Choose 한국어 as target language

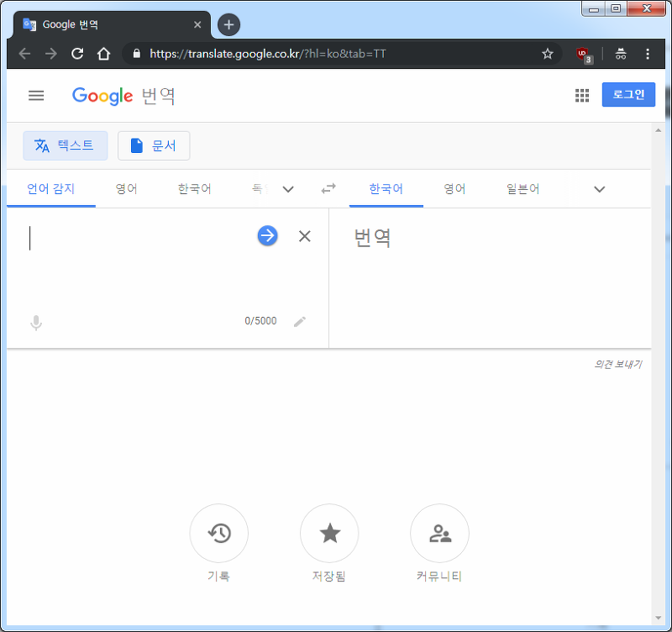pos(386,188)
